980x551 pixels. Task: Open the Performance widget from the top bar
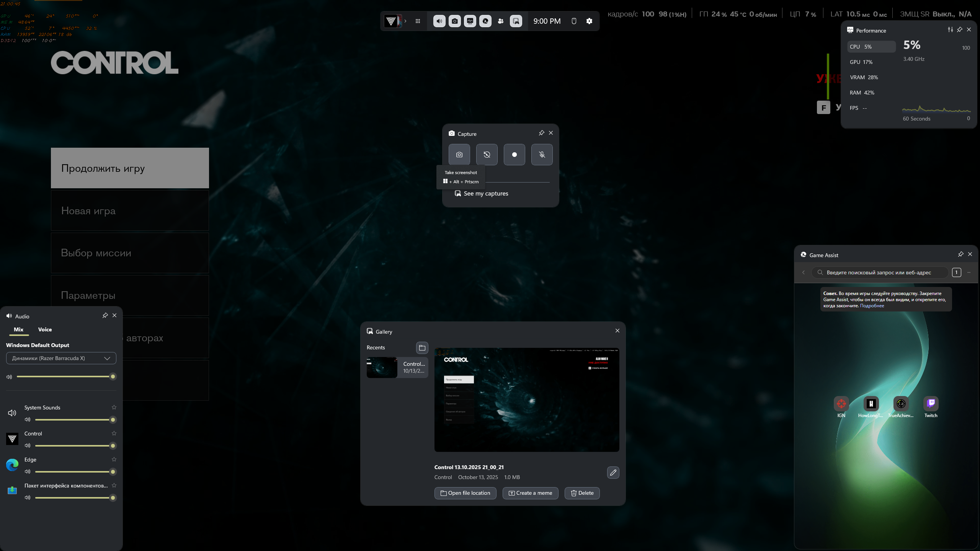click(x=470, y=21)
